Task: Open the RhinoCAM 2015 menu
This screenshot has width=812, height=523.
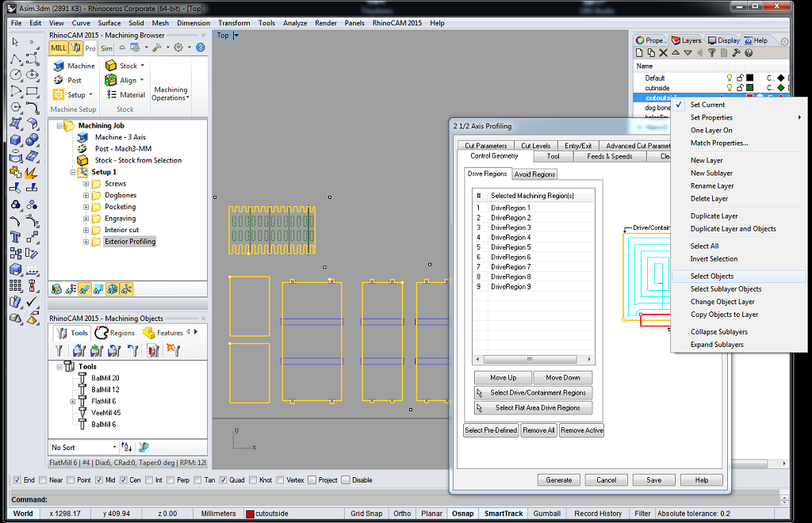Action: point(396,23)
